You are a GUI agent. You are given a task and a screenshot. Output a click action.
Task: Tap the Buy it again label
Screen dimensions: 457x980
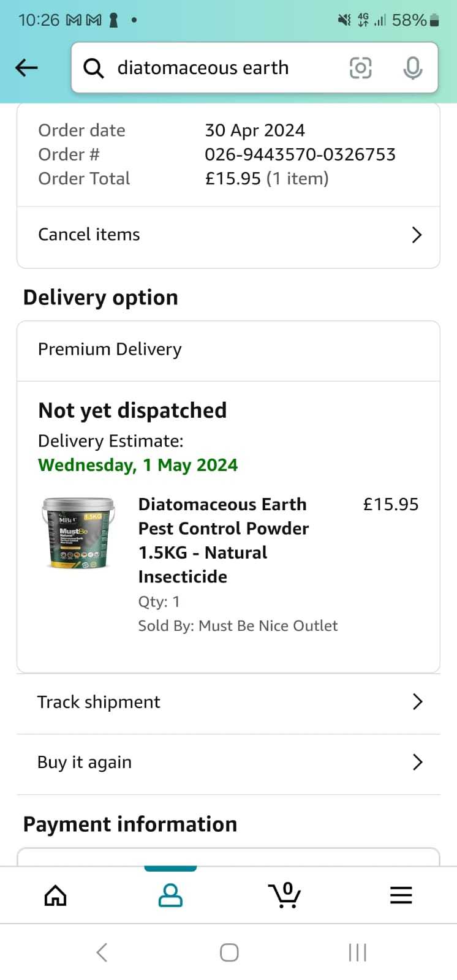pos(85,762)
